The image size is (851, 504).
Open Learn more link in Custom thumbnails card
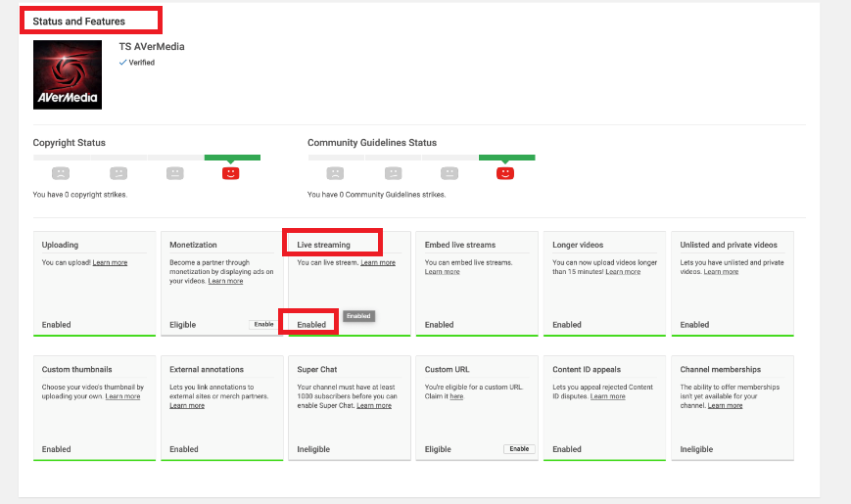(122, 396)
